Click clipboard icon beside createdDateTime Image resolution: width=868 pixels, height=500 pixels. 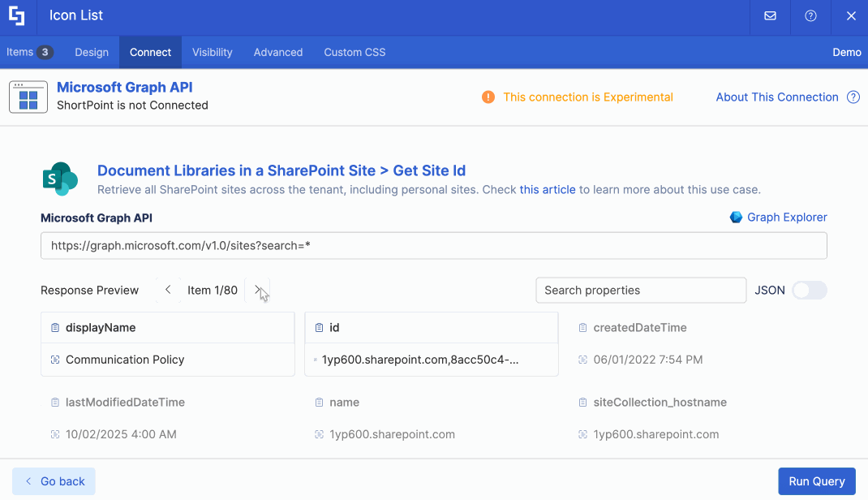pos(582,328)
